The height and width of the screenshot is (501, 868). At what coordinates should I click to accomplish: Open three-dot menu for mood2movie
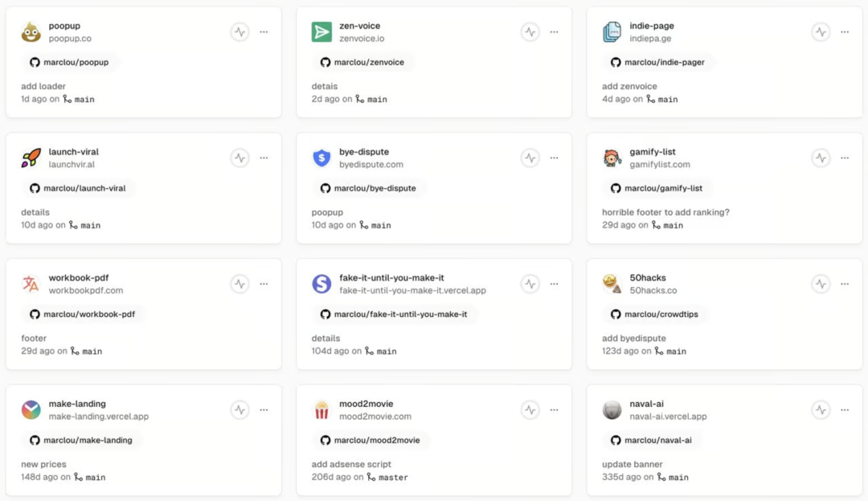pos(554,409)
